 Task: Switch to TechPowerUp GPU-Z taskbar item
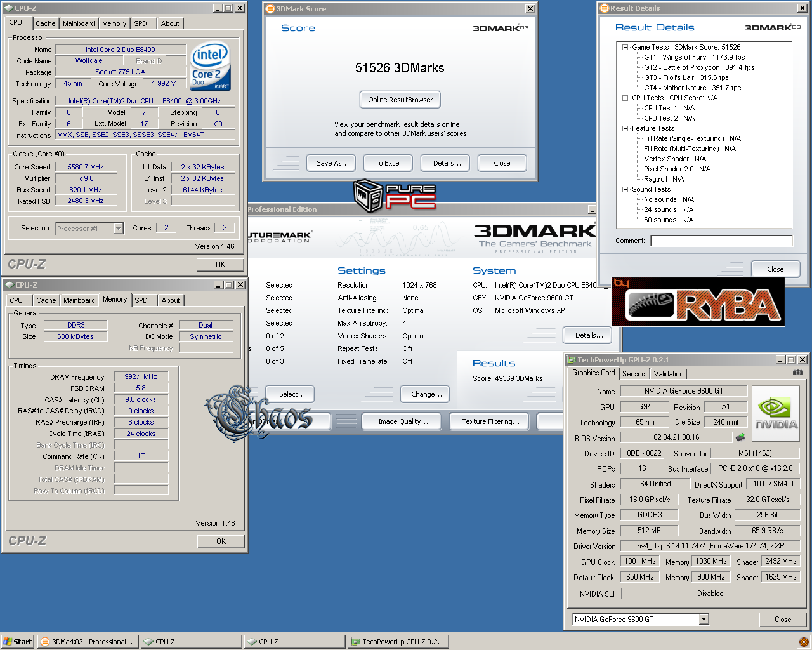point(398,642)
